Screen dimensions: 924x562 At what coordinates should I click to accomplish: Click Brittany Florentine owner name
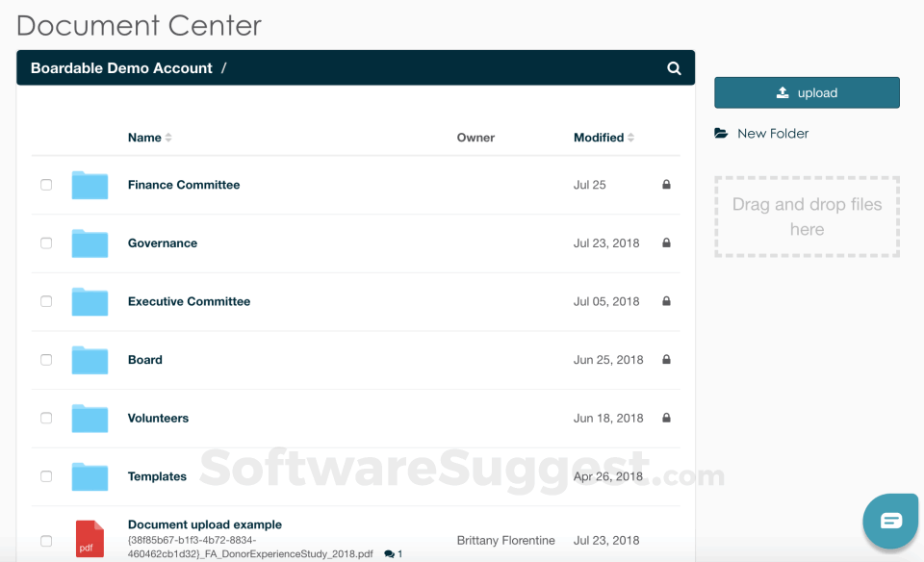click(506, 540)
